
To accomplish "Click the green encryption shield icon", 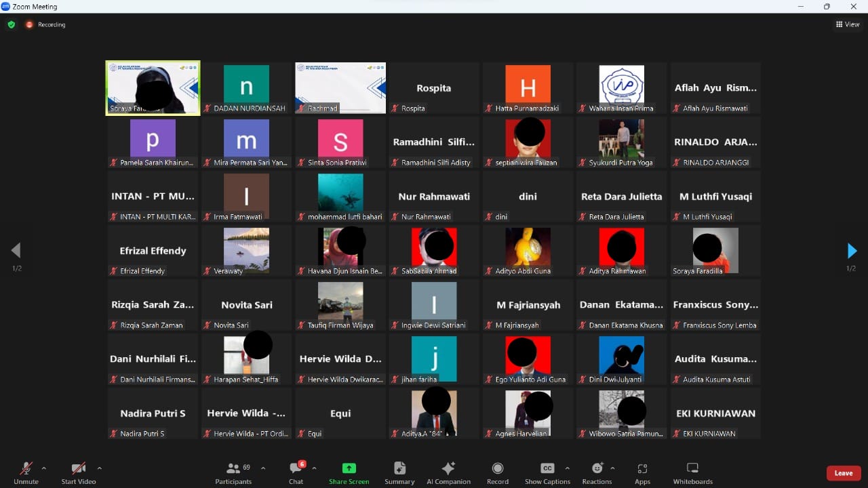I will pyautogui.click(x=12, y=24).
